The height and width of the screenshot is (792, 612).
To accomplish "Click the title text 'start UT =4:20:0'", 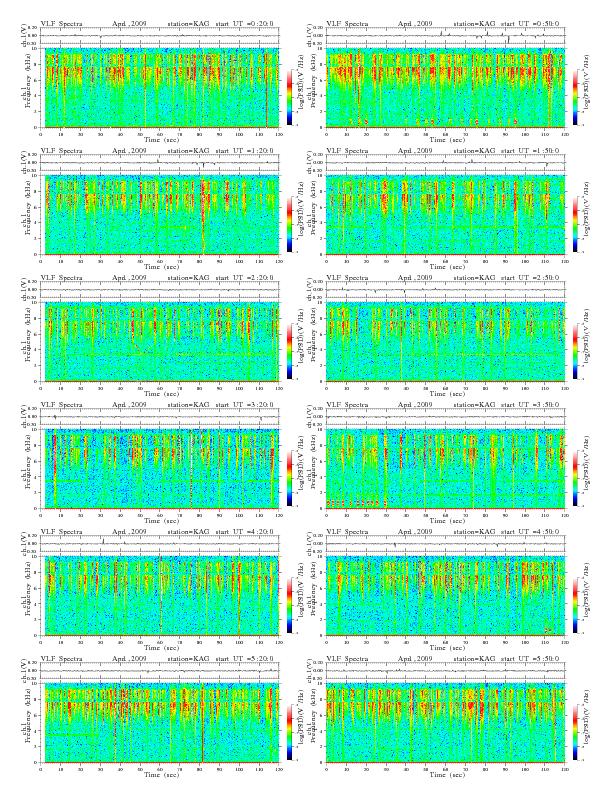I will coord(244,531).
